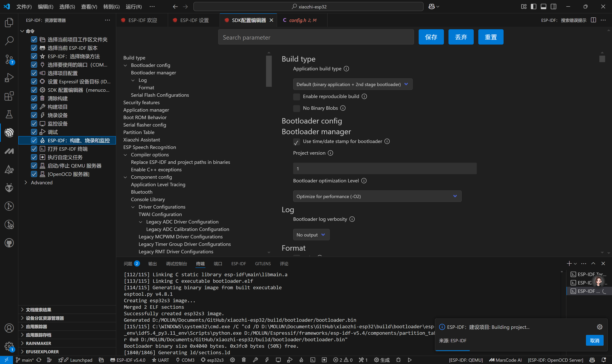
Task: Toggle the No Binary Blobs checkbox
Action: pos(296,108)
